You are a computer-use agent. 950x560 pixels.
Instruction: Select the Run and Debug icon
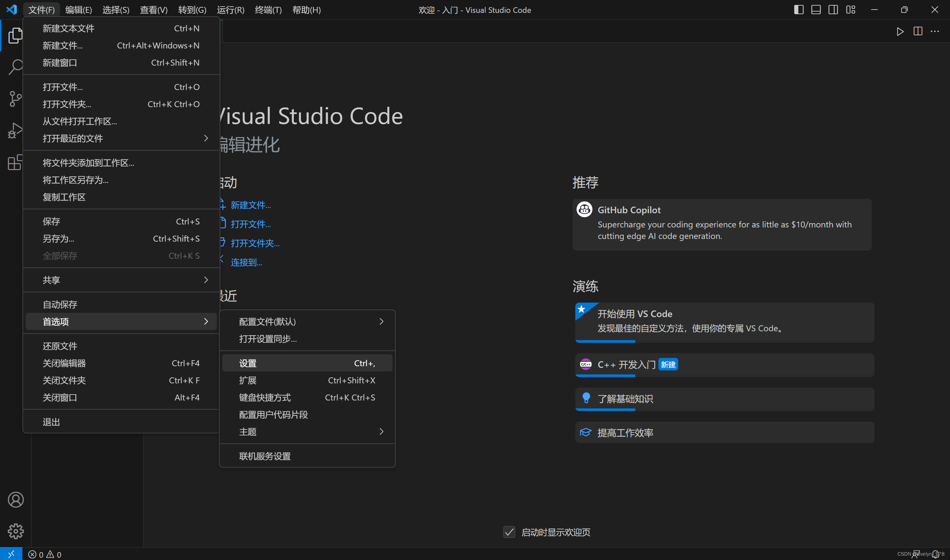[x=16, y=130]
